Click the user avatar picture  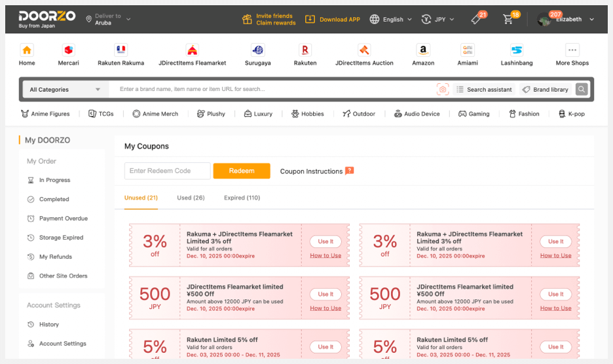tap(544, 19)
